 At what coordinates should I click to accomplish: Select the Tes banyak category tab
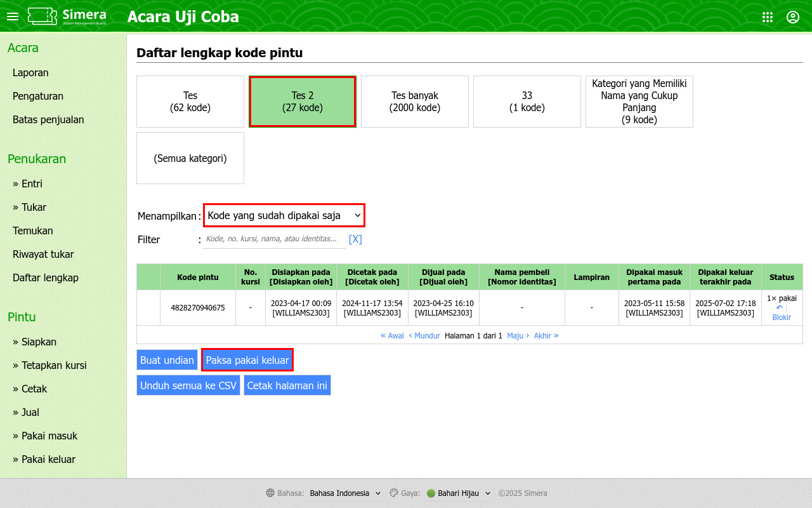coord(415,102)
